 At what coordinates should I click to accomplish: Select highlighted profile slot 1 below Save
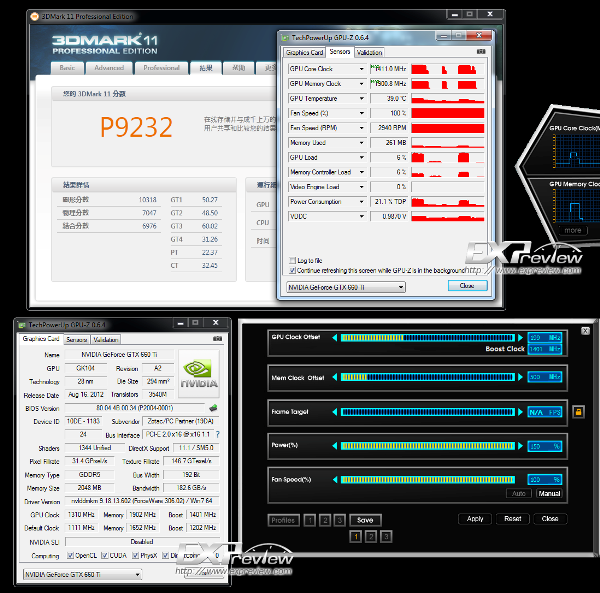click(x=355, y=536)
